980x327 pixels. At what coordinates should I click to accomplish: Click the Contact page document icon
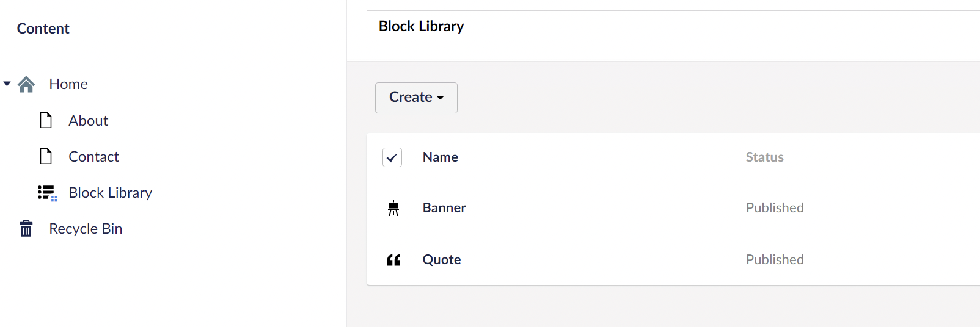coord(46,156)
